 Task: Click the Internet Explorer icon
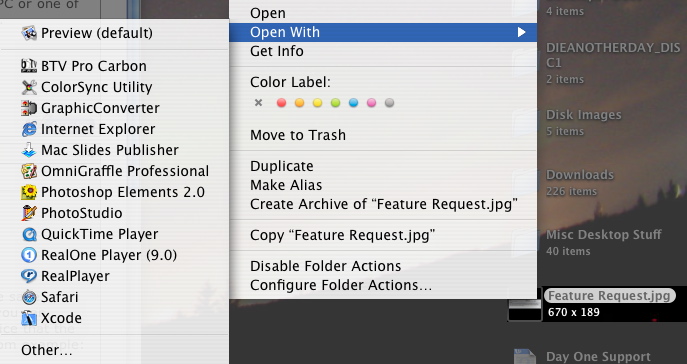[x=29, y=129]
